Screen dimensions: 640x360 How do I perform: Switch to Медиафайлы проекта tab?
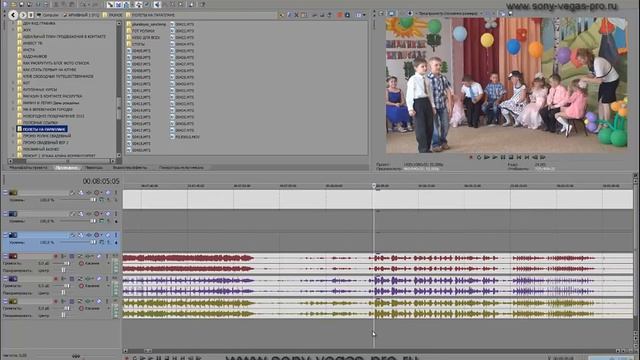[x=29, y=167]
